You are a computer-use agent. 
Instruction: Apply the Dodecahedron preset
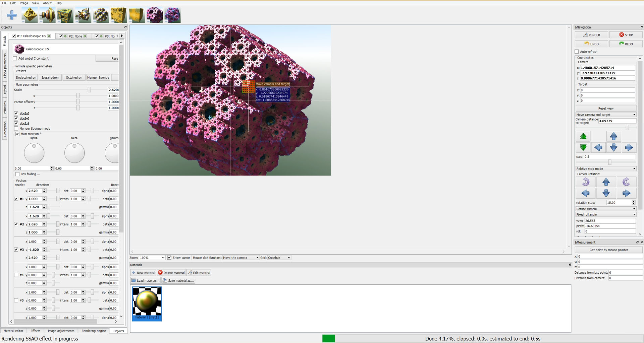point(26,77)
